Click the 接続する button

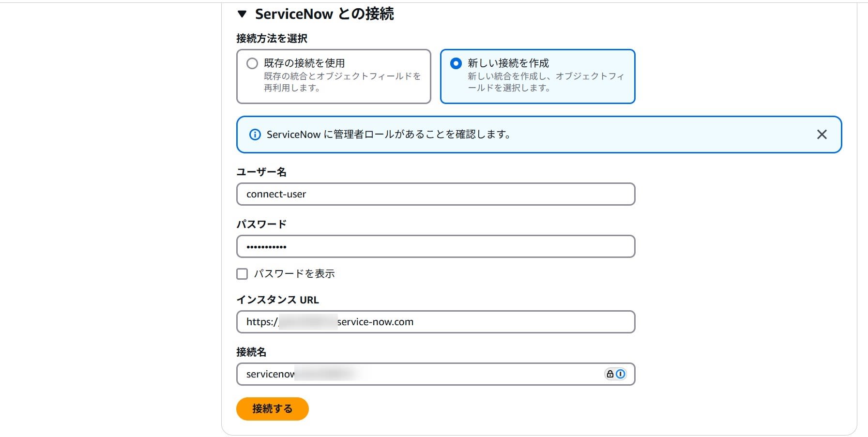pos(273,409)
